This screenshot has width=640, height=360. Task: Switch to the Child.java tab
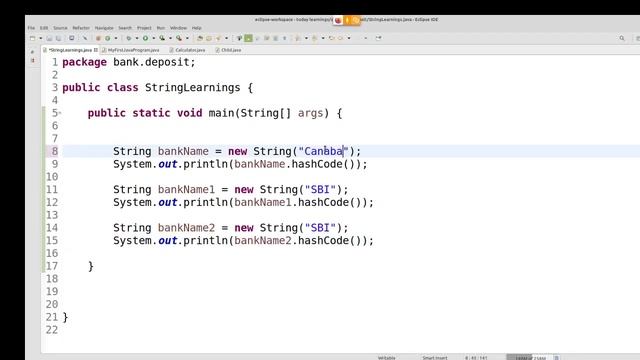(x=229, y=50)
